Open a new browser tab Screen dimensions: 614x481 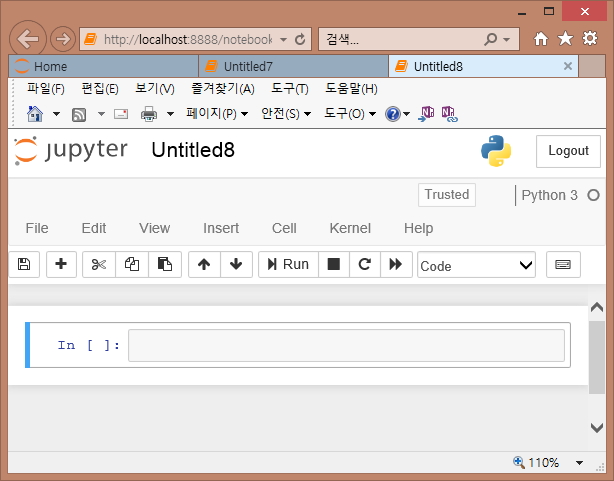point(592,66)
